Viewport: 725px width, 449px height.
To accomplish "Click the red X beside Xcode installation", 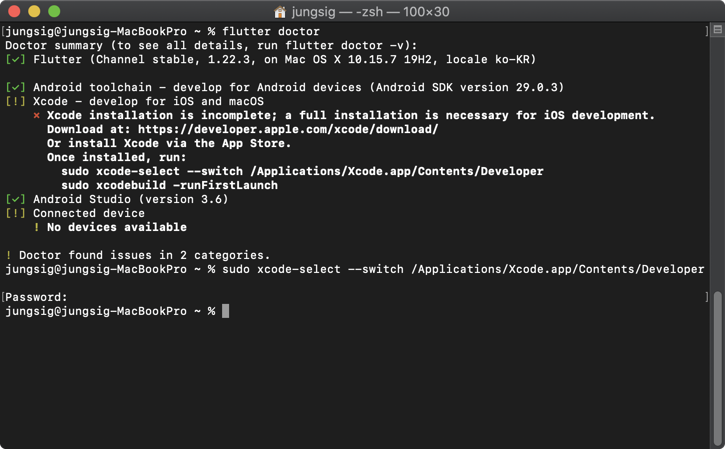I will tap(37, 116).
